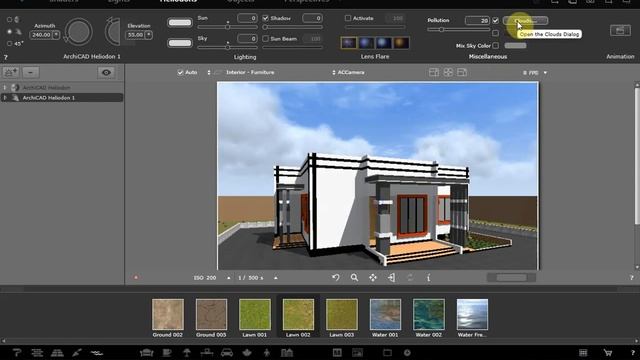This screenshot has height=360, width=640.
Task: Select the greyed ArchiCAD Heliodon list item
Action: (62, 87)
